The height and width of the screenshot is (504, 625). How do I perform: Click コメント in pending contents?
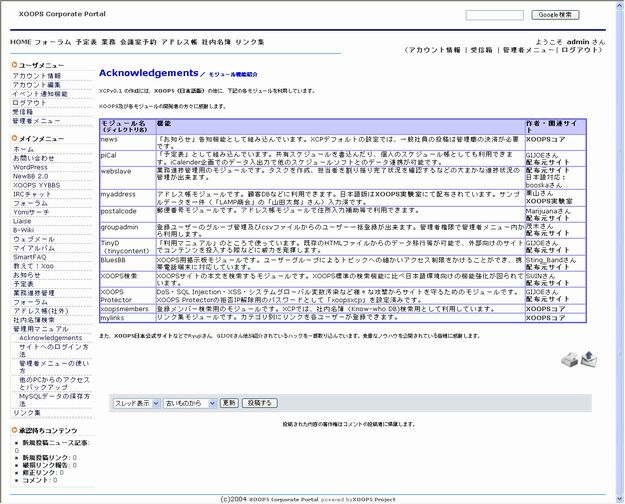click(35, 480)
